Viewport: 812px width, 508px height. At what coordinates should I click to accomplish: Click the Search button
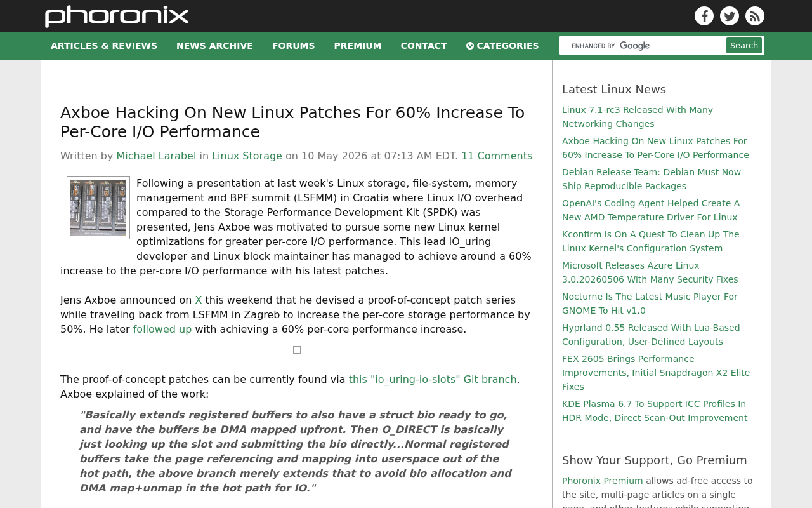coord(744,46)
